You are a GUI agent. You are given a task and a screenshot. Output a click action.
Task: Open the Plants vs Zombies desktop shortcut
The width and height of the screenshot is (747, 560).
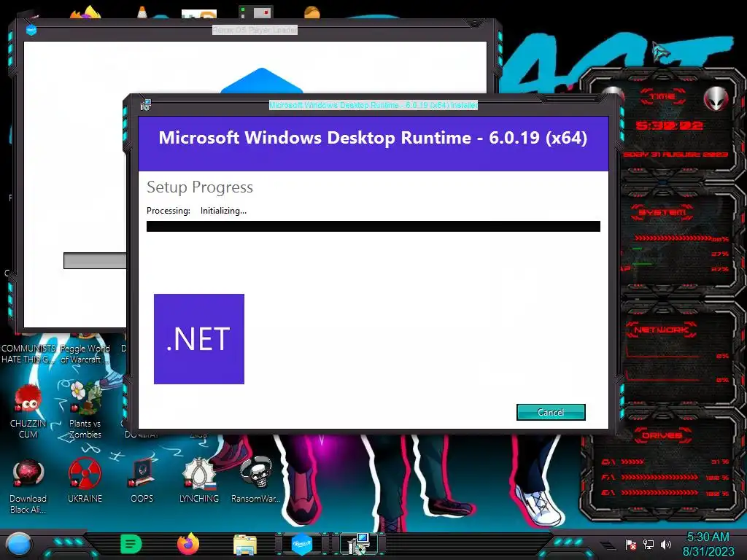point(85,410)
